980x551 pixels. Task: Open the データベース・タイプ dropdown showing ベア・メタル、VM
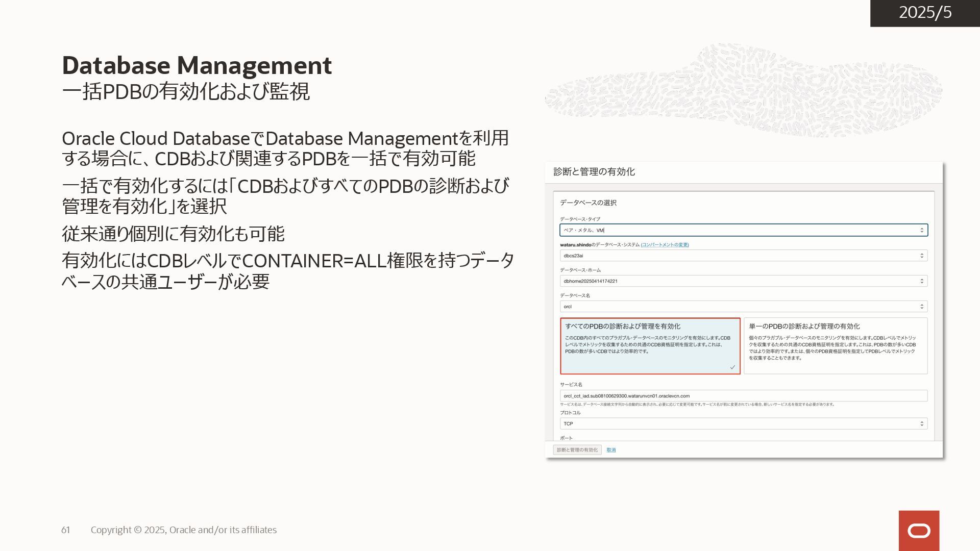pos(744,230)
